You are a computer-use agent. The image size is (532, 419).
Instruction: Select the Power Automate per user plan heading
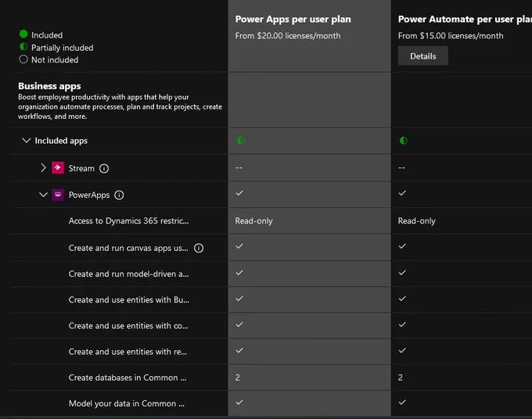click(x=465, y=20)
